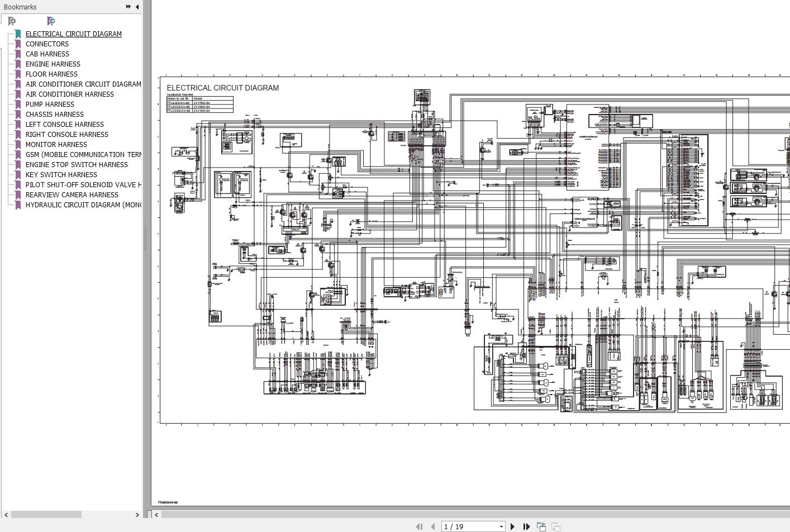
Task: Jump to the last page
Action: click(x=526, y=526)
